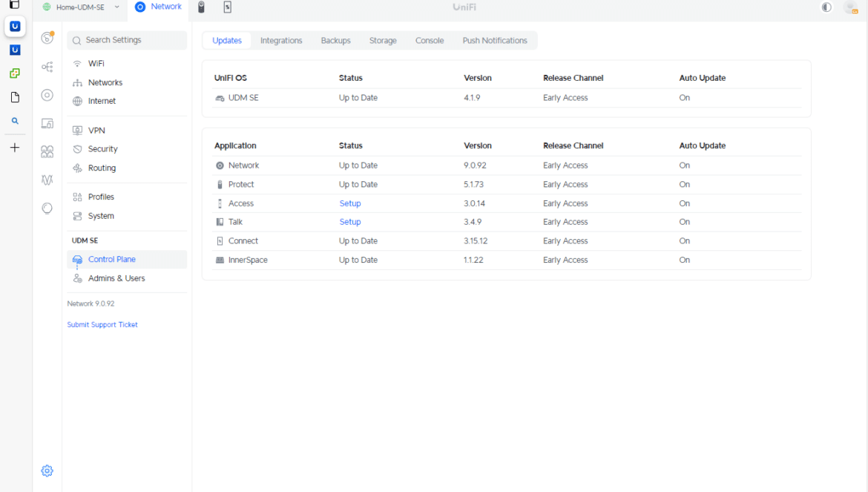
Task: Open the user account avatar
Action: click(x=850, y=7)
